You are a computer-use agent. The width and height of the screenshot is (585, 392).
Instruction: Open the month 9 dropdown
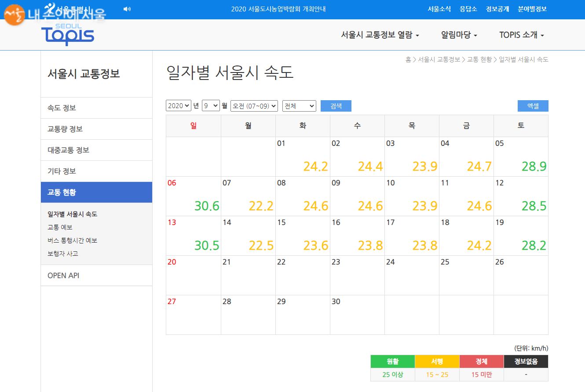coord(211,106)
